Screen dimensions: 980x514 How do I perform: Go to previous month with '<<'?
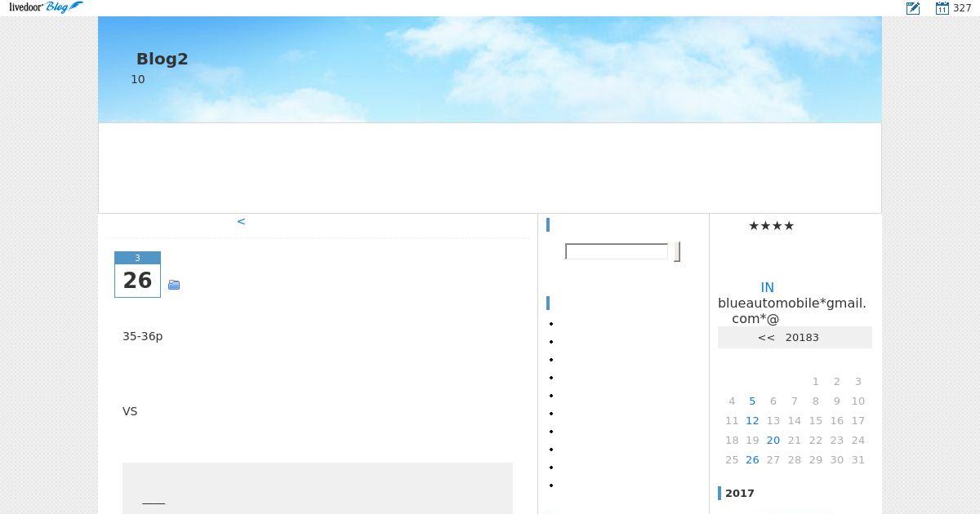tap(766, 337)
